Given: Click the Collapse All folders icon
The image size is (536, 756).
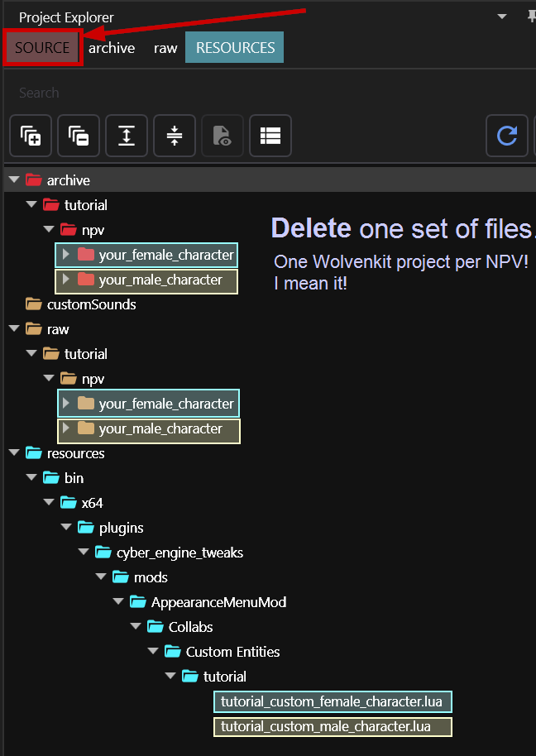Looking at the screenshot, I should tap(79, 136).
